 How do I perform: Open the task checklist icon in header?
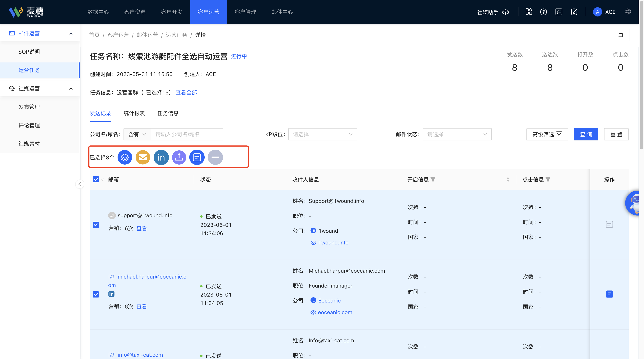[559, 12]
